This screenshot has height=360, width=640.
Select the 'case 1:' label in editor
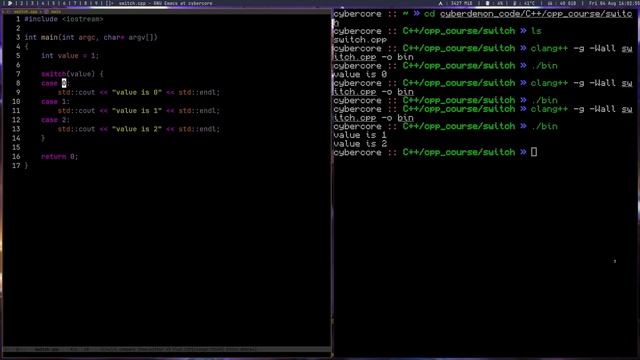[x=56, y=102]
